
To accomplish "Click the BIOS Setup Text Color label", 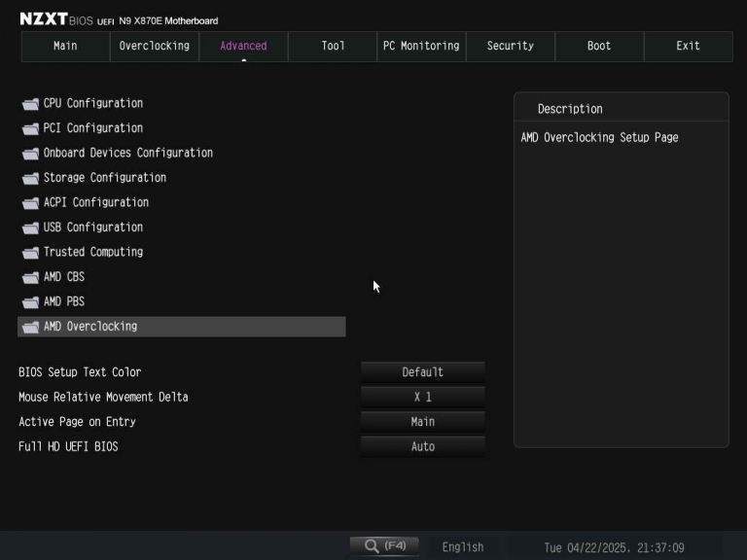I will (80, 372).
